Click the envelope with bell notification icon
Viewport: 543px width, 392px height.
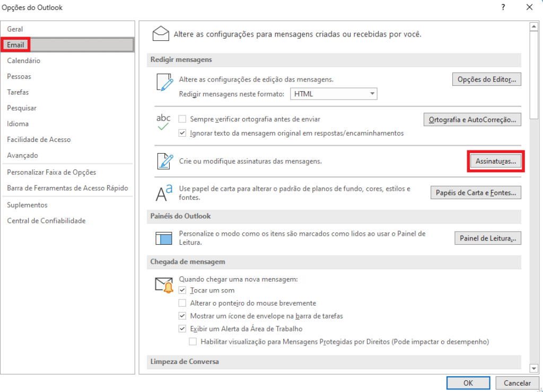click(164, 285)
